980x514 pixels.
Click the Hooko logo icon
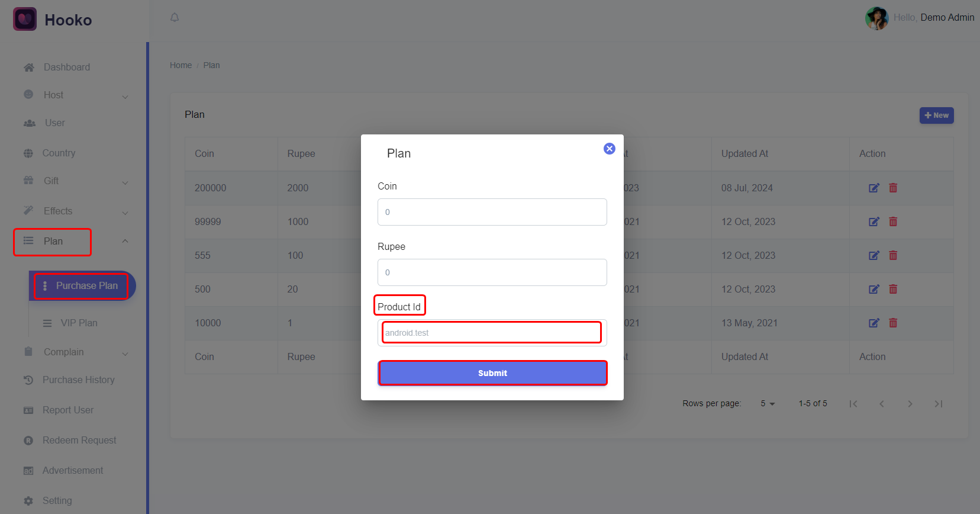[x=25, y=20]
